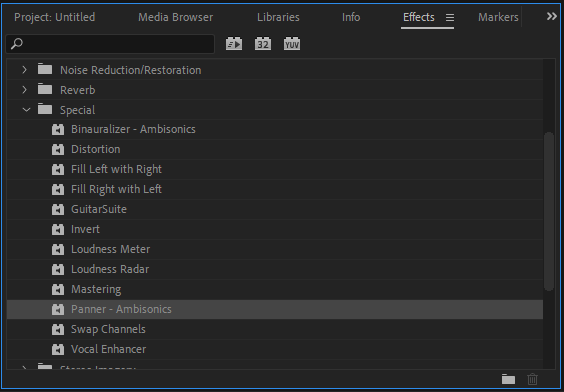Click the Reverb folder icon
Image resolution: width=564 pixels, height=392 pixels.
[45, 89]
